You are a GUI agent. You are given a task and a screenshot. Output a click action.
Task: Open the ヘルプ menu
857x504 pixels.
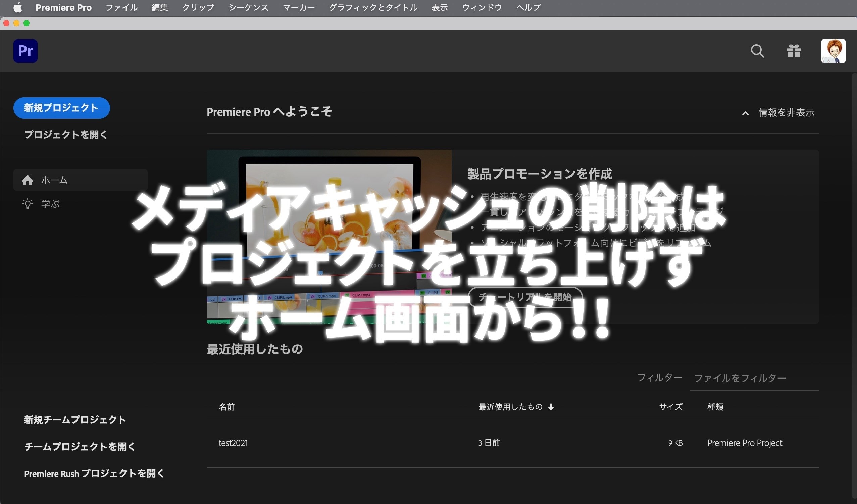point(528,7)
